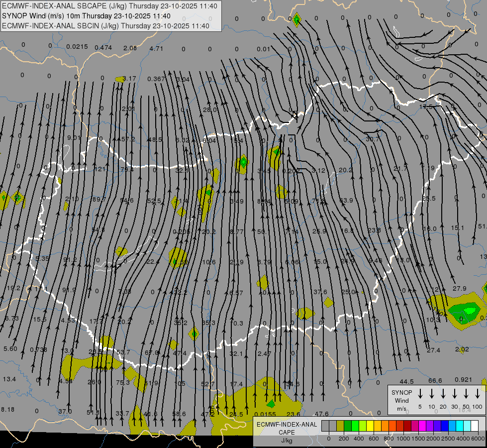Click the SBCIN title line in header
This screenshot has height=448, width=487.
[105, 26]
